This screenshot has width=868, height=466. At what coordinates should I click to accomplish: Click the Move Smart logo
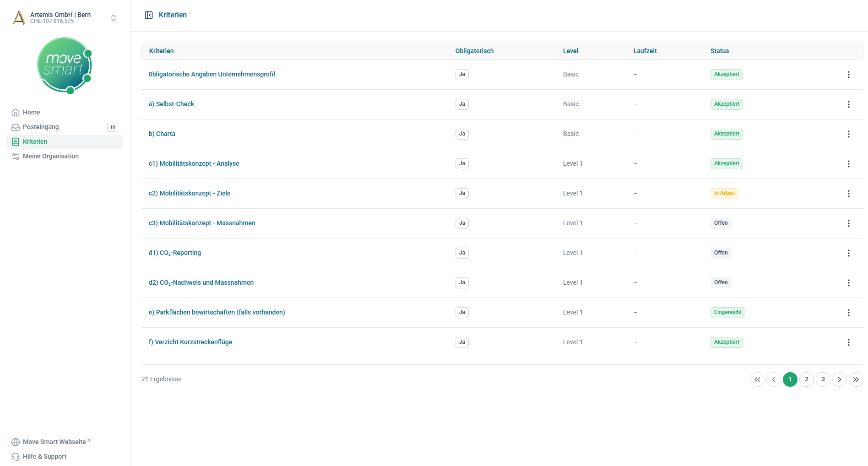coord(65,65)
